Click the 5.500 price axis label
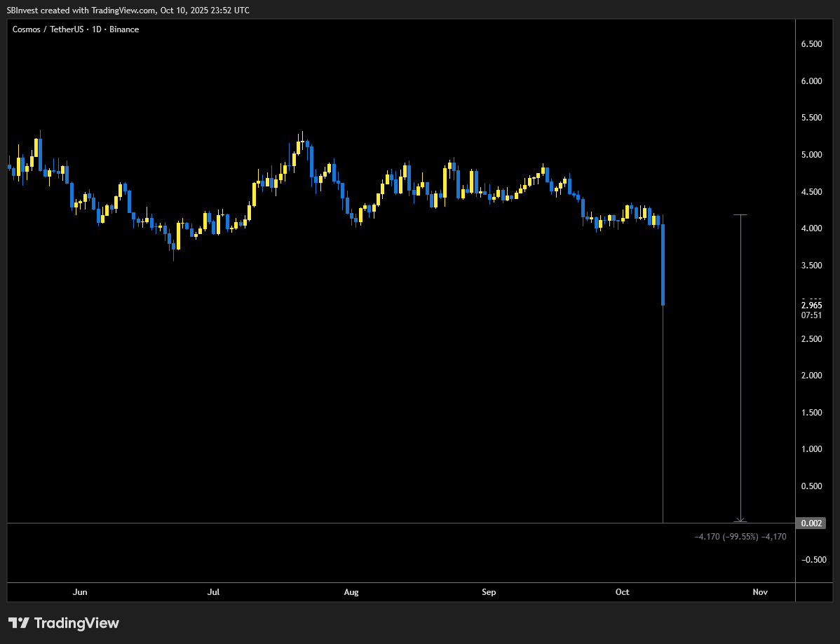 [x=812, y=118]
